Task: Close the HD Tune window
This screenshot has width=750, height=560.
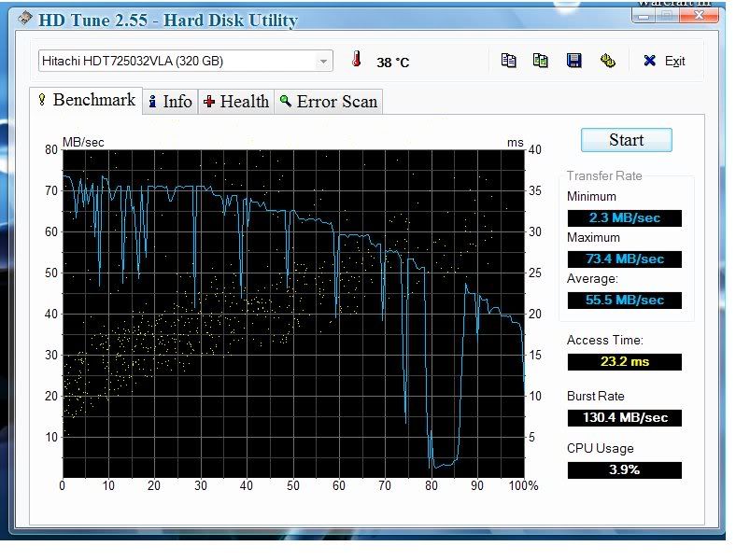Action: (700, 16)
